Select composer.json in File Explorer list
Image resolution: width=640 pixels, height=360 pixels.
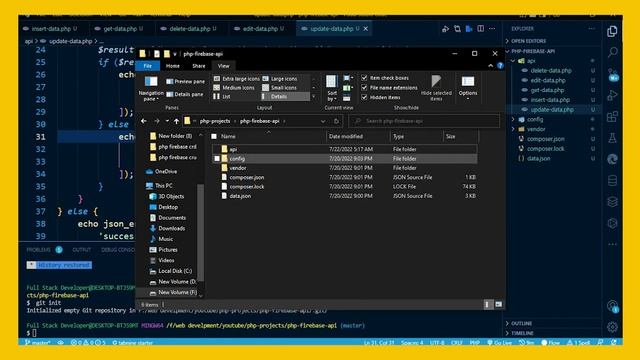[247, 177]
